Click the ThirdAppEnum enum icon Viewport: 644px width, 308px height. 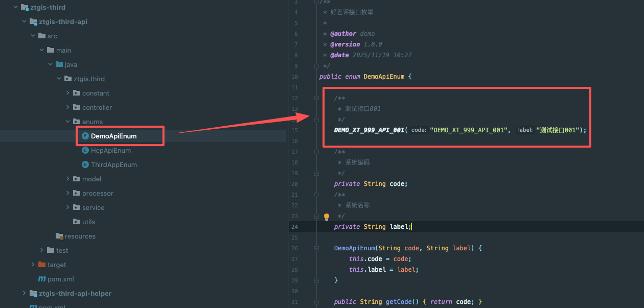click(x=85, y=165)
